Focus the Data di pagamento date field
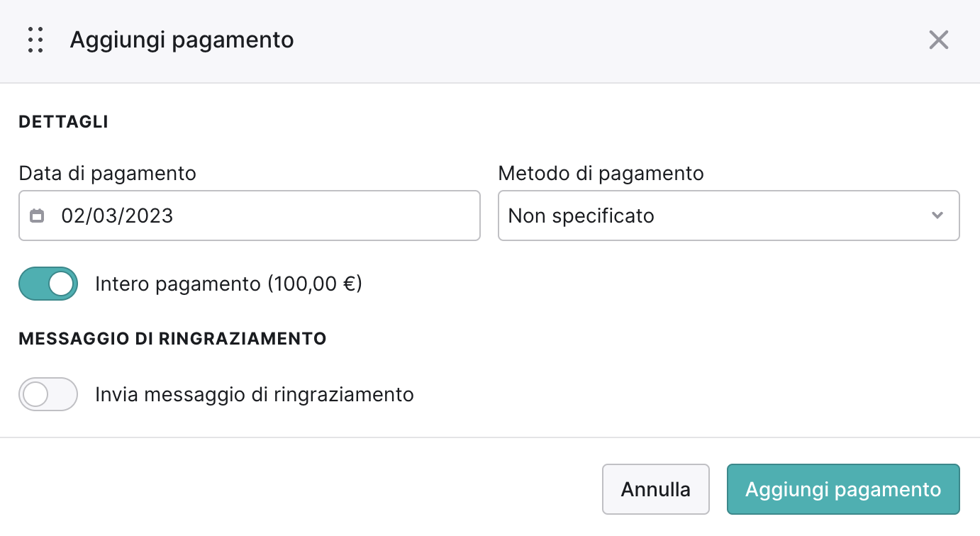 coord(250,216)
